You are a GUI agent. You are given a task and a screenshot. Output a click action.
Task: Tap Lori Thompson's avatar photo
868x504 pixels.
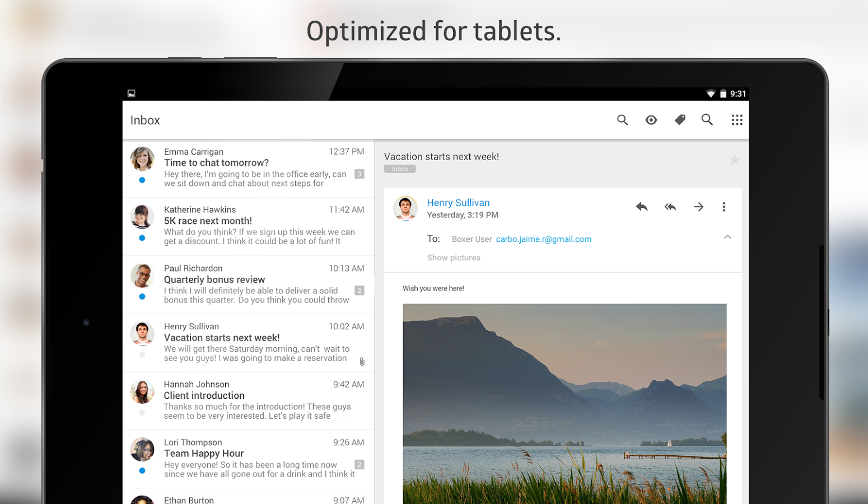(x=142, y=450)
